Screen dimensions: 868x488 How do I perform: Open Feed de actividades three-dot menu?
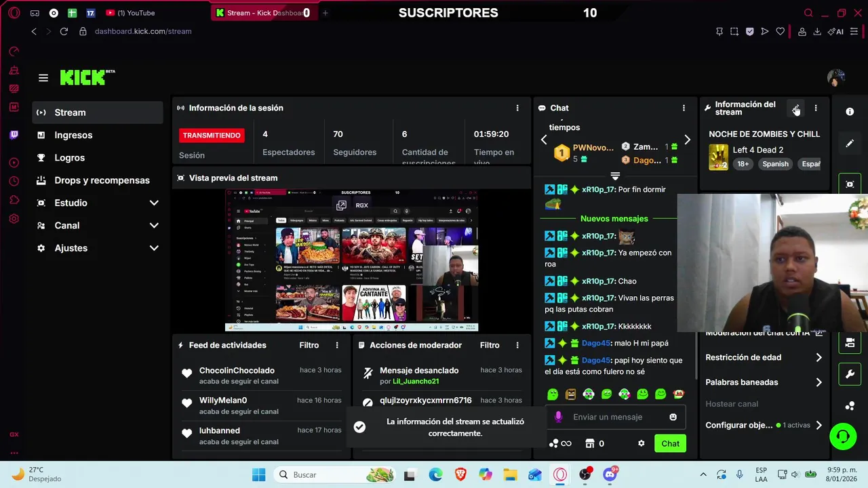tap(337, 345)
